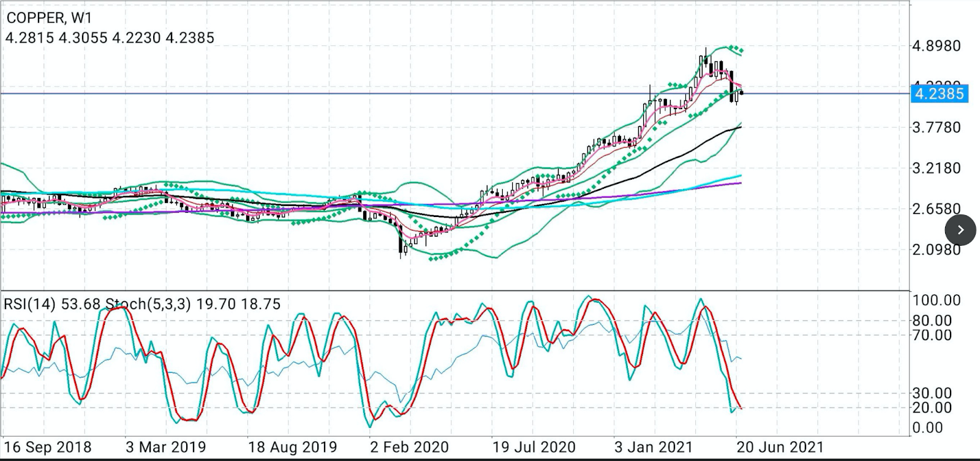Click the 3.2180 price axis label
The height and width of the screenshot is (461, 980).
click(x=937, y=168)
